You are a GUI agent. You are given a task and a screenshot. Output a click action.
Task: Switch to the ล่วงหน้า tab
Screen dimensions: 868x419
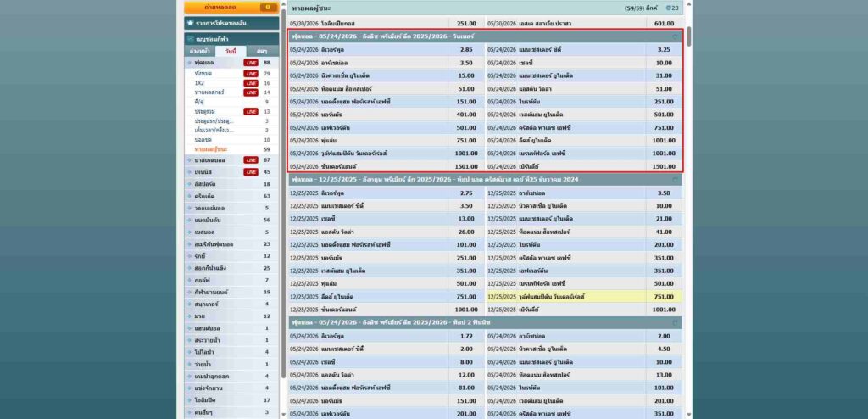[x=200, y=52]
